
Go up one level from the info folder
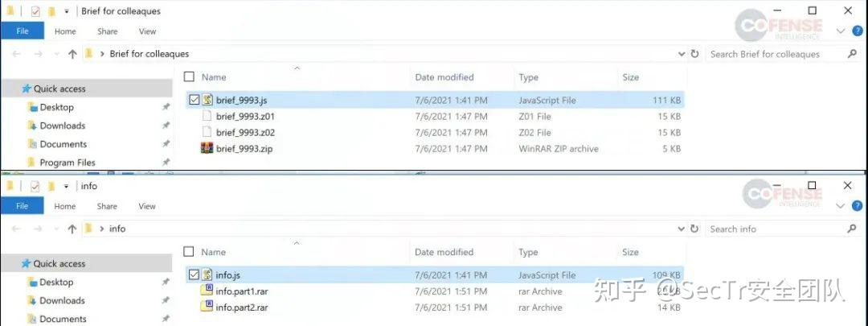72,229
